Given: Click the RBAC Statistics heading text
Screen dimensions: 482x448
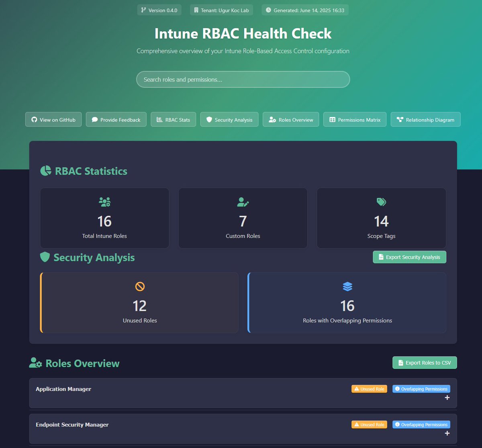Looking at the screenshot, I should [91, 171].
